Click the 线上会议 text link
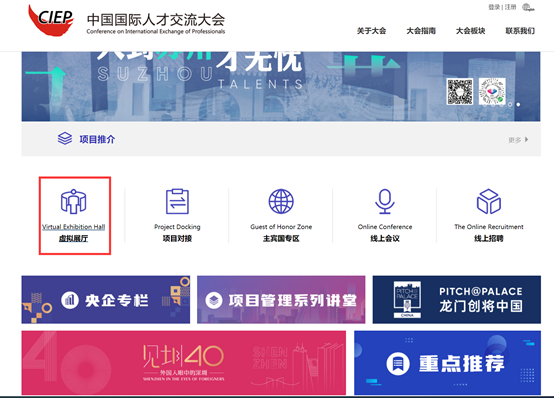This screenshot has width=554, height=398. pyautogui.click(x=385, y=239)
